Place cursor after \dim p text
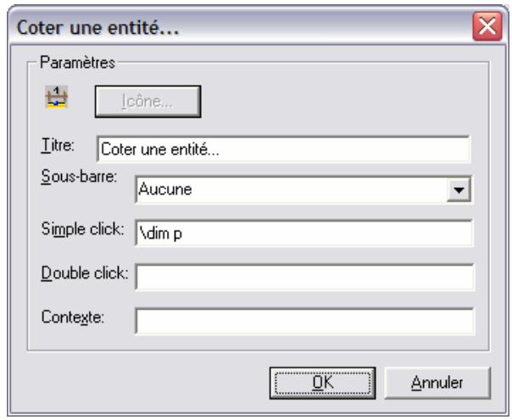Screen dimensions: 512x420 [183, 234]
